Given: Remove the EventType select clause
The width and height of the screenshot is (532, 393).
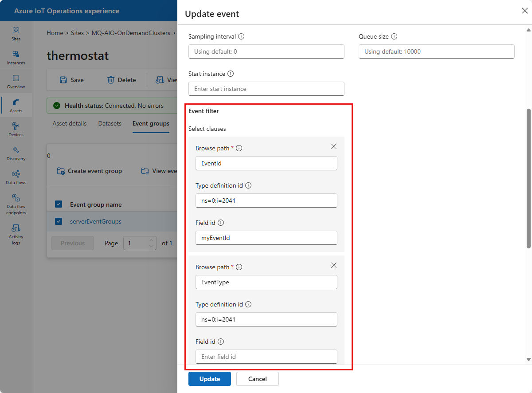Looking at the screenshot, I should point(334,265).
